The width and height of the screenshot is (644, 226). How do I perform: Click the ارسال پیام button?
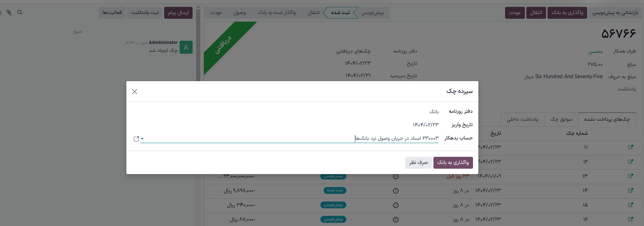click(x=178, y=13)
